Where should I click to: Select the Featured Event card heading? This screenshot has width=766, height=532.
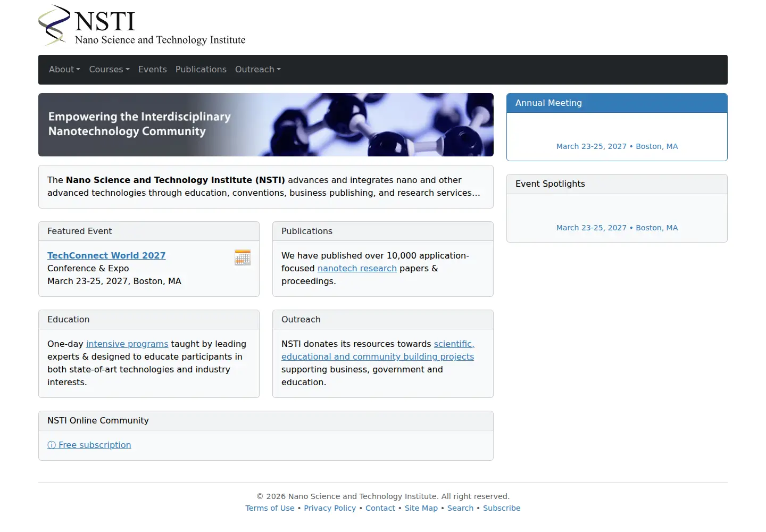(149, 231)
